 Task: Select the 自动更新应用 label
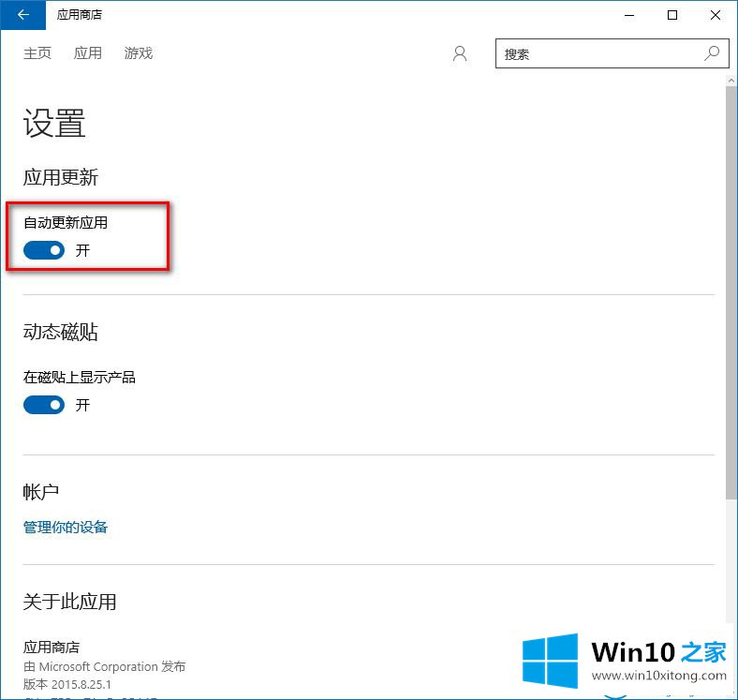coord(66,222)
